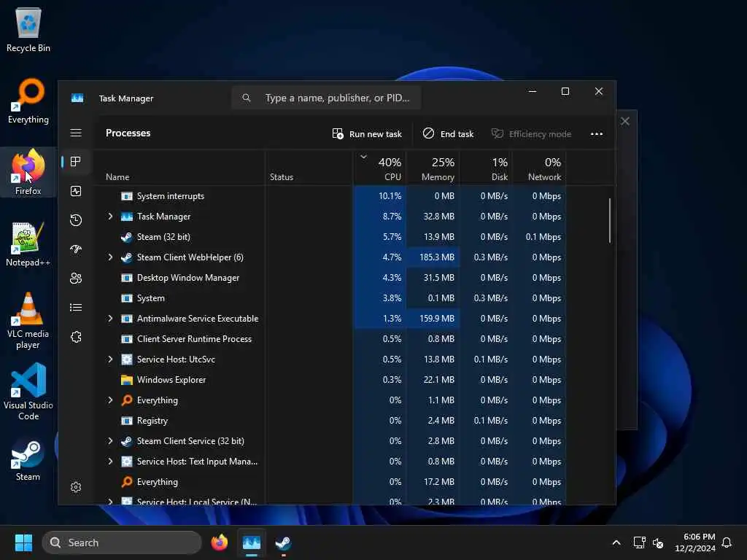Click the Steam taskbar icon
Viewport: 747px width, 560px height.
tap(284, 542)
